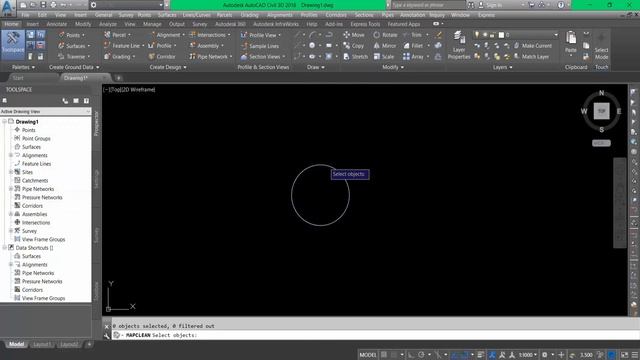Open the Annotate ribbon tab

coord(56,24)
